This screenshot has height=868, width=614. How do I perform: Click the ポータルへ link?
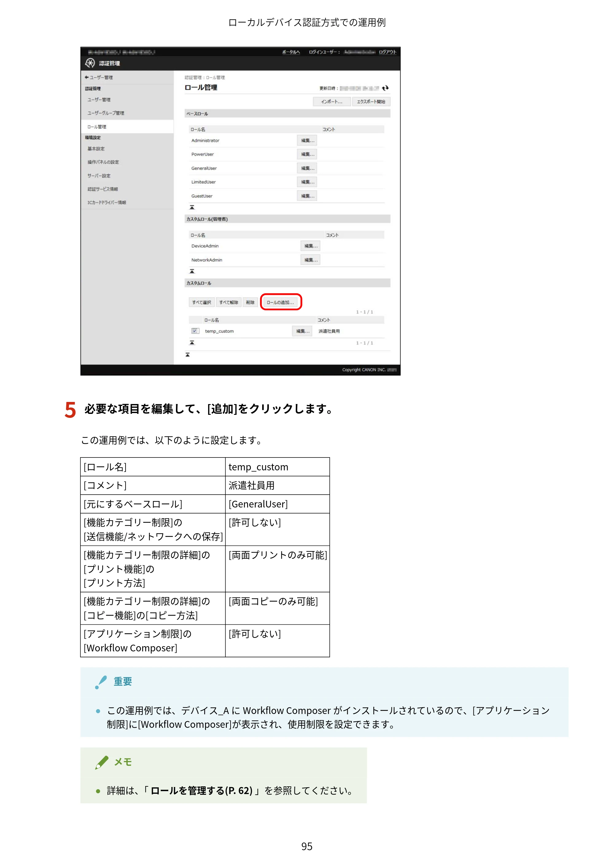pos(291,52)
